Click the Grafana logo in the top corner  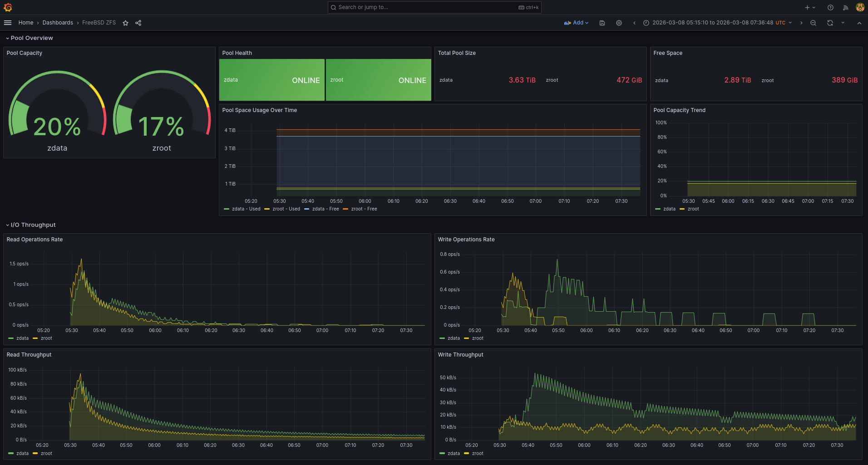tap(7, 7)
